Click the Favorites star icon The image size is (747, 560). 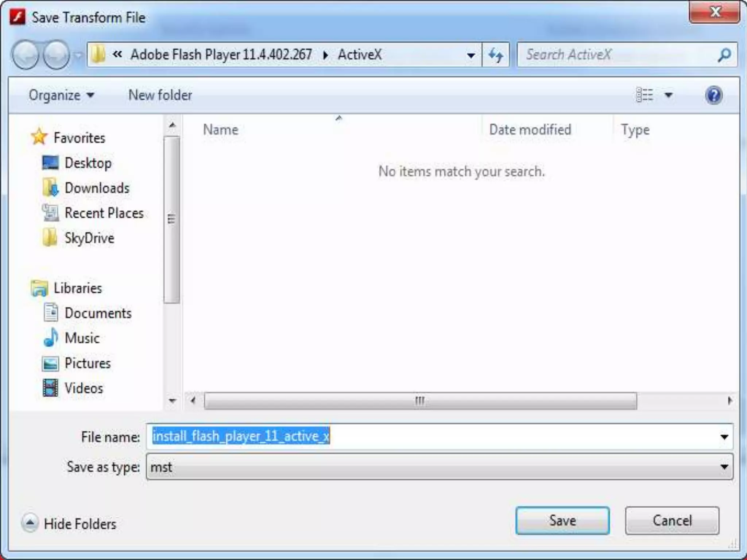point(39,137)
